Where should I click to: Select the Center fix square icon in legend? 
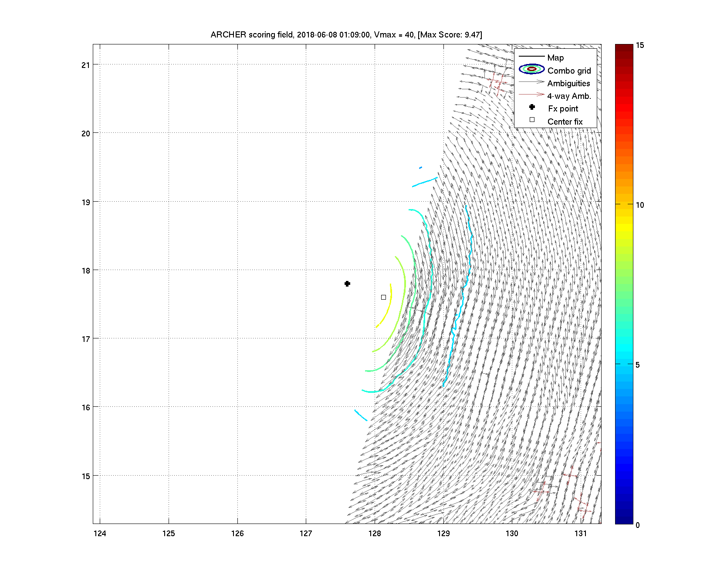click(532, 120)
